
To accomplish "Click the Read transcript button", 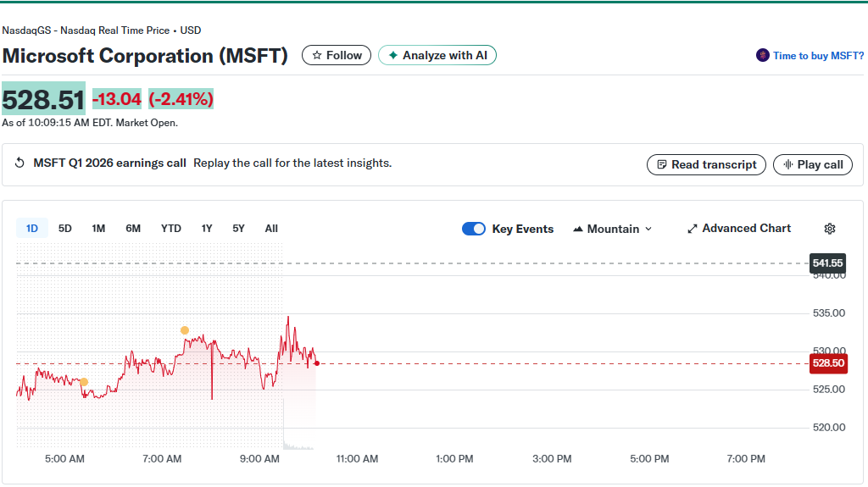I will pos(706,164).
